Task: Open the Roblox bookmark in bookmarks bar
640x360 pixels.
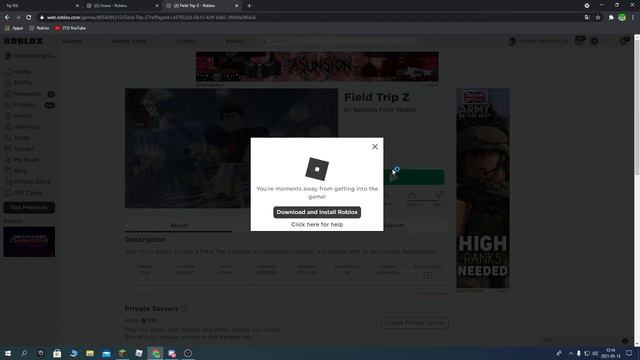Action: point(40,28)
